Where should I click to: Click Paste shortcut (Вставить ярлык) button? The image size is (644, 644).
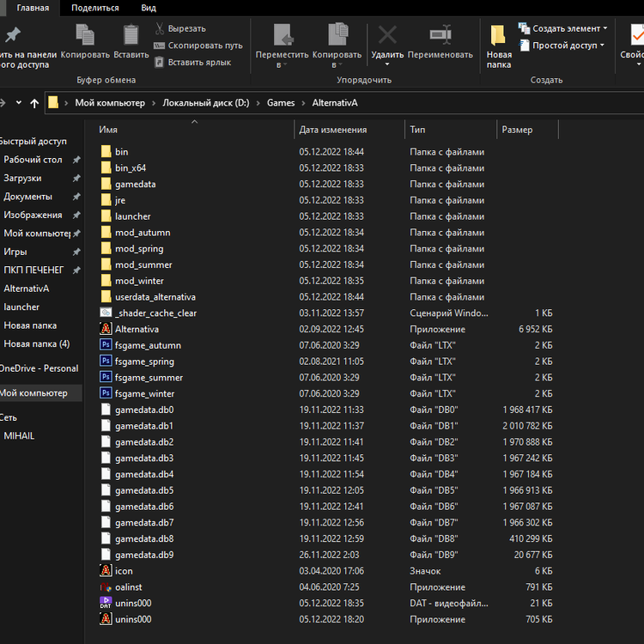(x=192, y=62)
